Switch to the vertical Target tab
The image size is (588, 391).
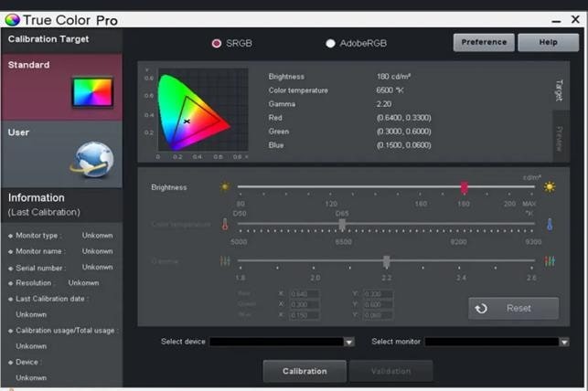(x=560, y=90)
